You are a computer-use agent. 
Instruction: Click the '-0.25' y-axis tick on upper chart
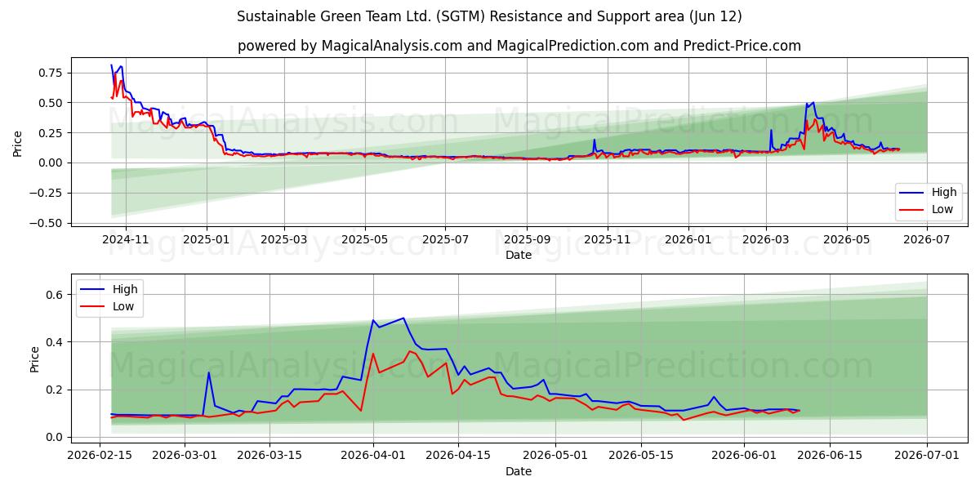(x=47, y=193)
